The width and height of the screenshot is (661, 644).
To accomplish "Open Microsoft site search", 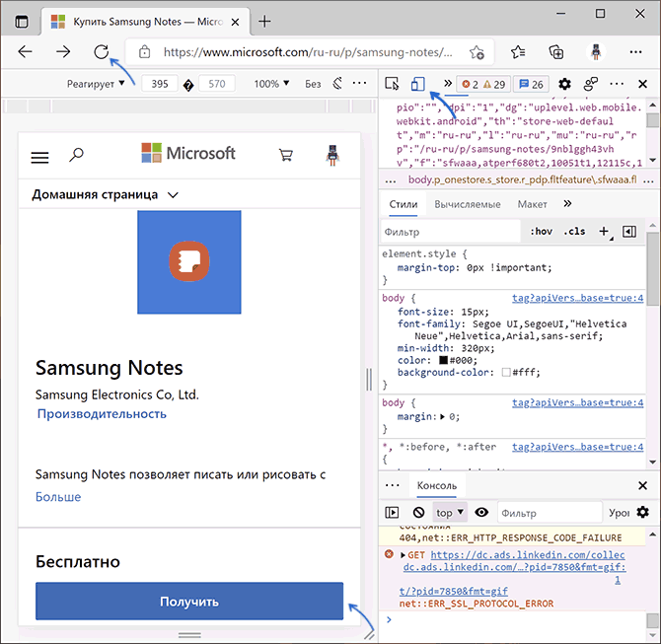I will pyautogui.click(x=76, y=155).
